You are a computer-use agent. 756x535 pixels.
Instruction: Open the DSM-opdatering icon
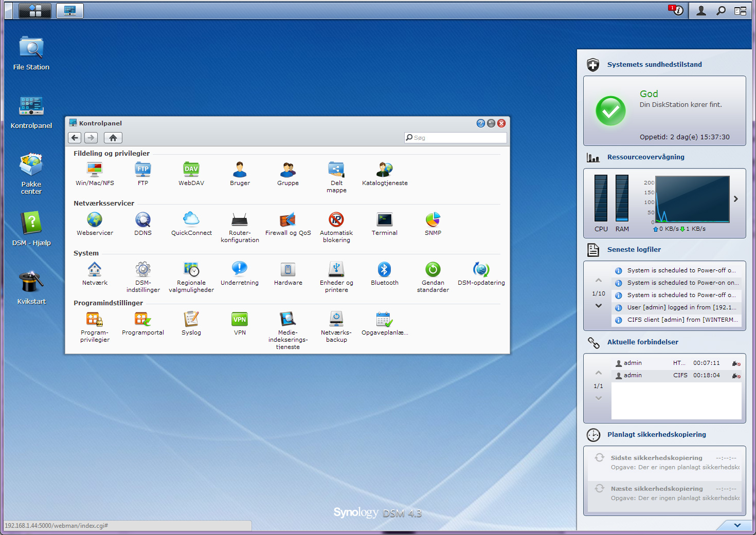tap(481, 270)
